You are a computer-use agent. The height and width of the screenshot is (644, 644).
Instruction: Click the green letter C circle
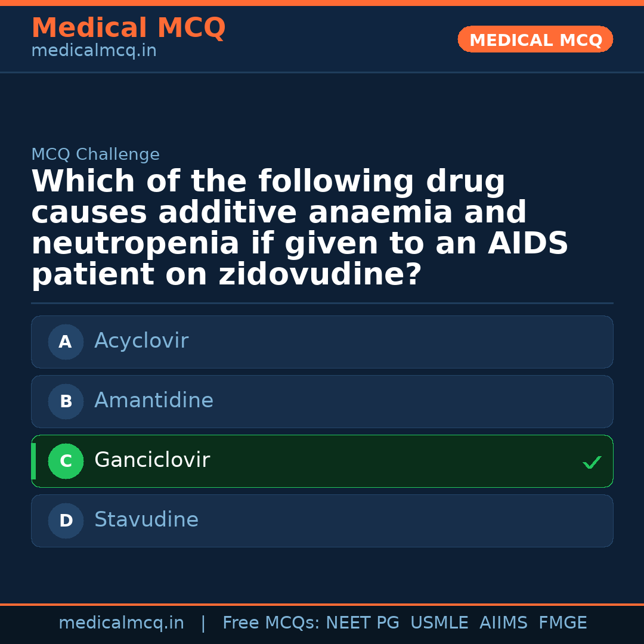coord(66,462)
